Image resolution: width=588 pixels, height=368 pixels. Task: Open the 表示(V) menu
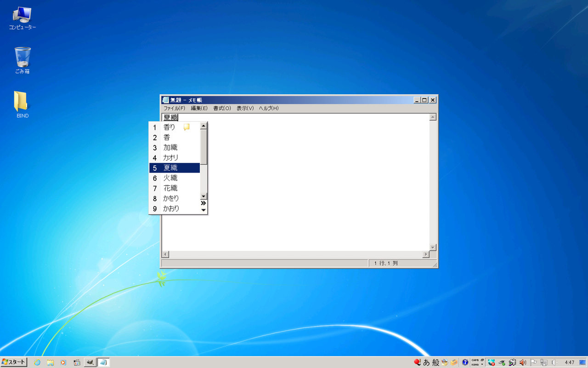pos(245,108)
